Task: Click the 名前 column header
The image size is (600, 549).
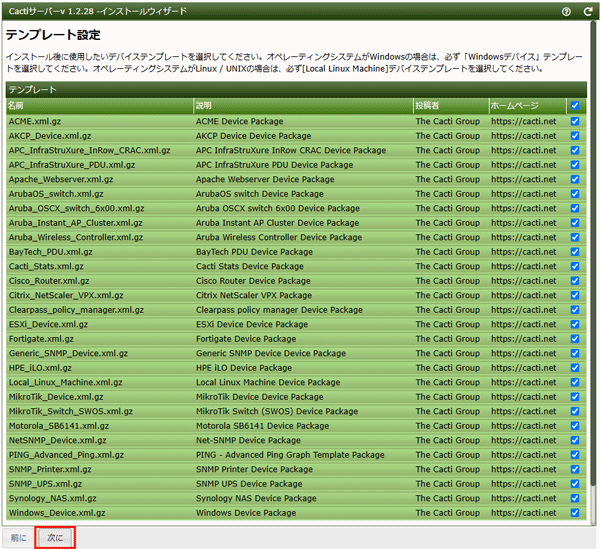Action: (x=99, y=106)
